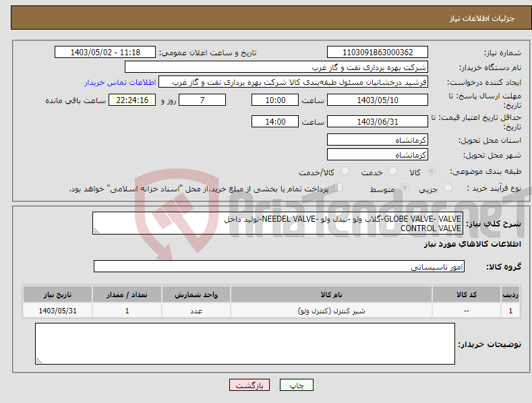532x403 pixels.
Task: Click the price validity date 1403/06/31
Action: [x=378, y=121]
